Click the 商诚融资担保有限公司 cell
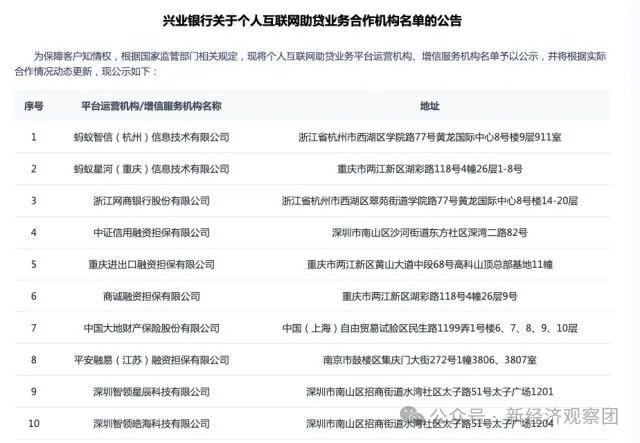 click(151, 297)
